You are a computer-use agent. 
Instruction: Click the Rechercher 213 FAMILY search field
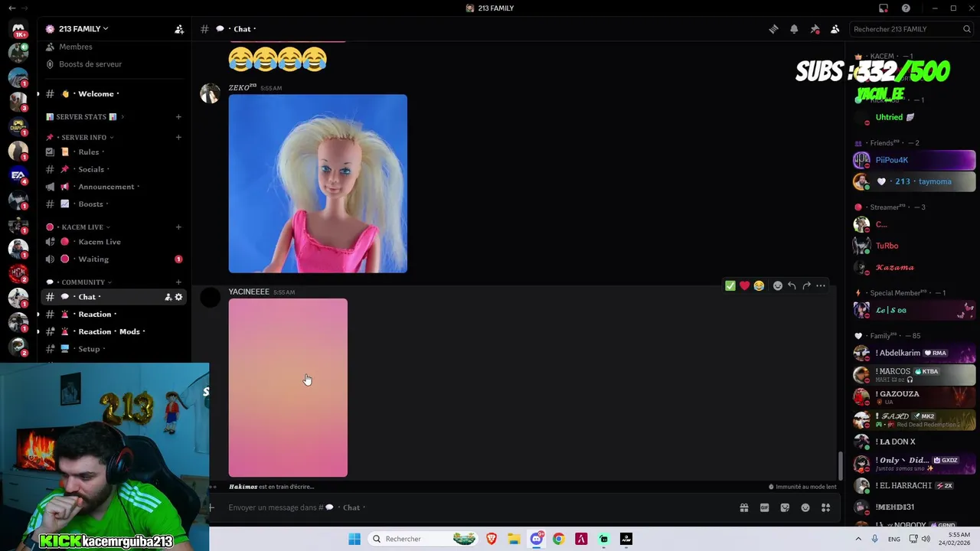click(x=911, y=29)
